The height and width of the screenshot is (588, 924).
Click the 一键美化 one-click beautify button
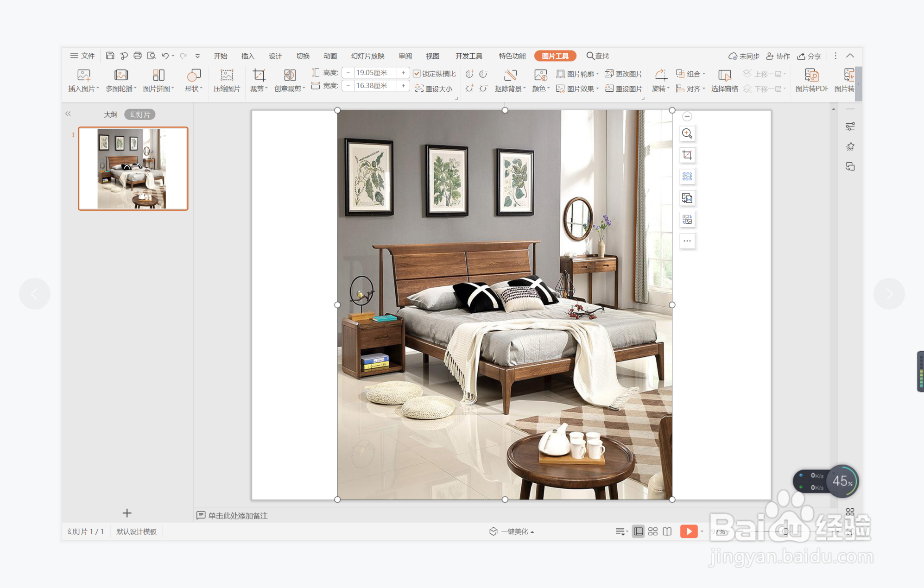(512, 531)
